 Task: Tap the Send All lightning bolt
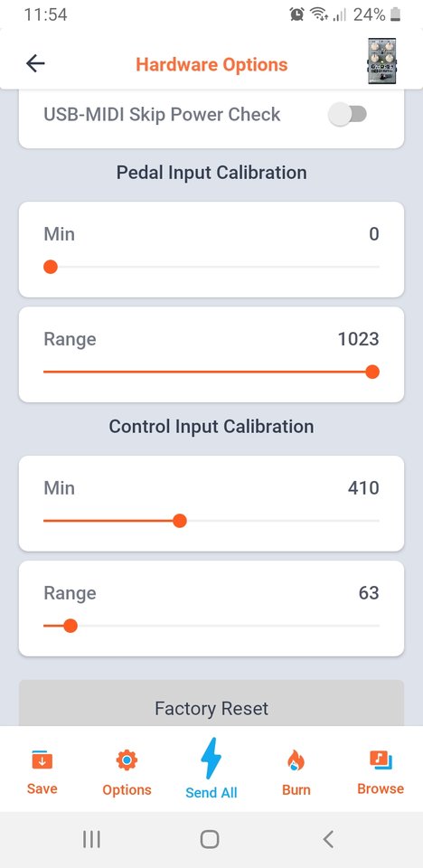click(x=211, y=759)
